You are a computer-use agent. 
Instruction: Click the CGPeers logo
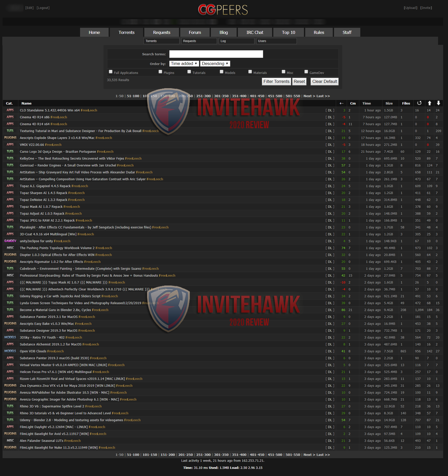[x=223, y=10]
